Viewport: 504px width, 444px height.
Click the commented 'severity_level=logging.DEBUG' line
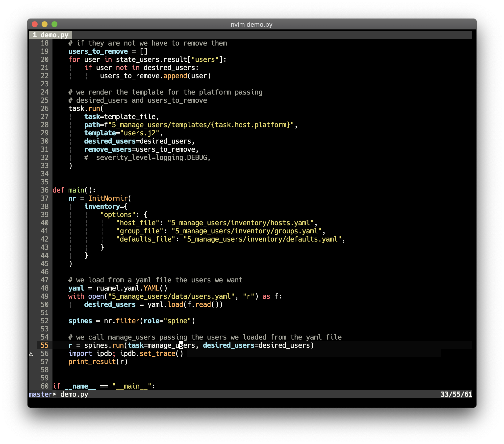[147, 157]
